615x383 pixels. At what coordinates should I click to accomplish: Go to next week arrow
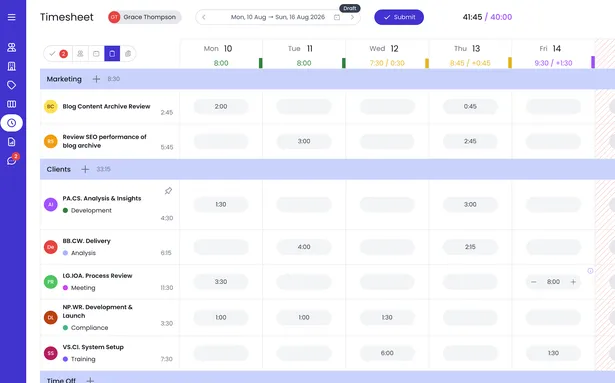352,17
